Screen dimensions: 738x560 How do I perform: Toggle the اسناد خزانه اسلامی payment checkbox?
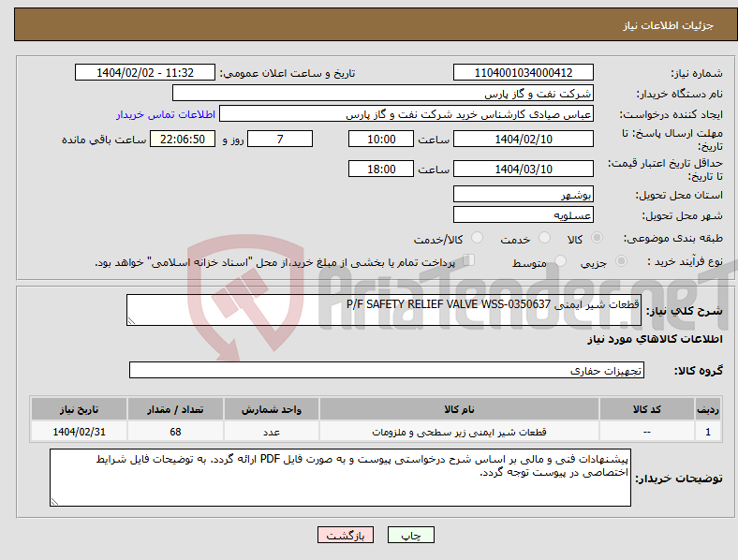point(469,259)
